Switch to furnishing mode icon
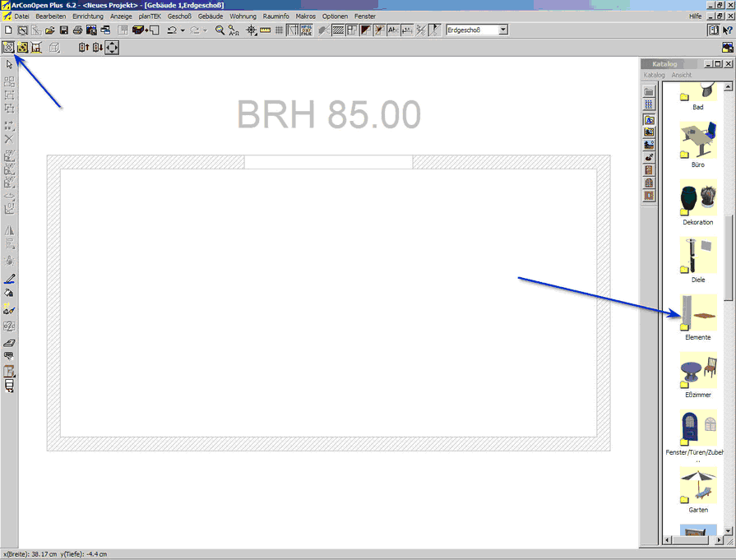The image size is (736, 560). tap(23, 47)
